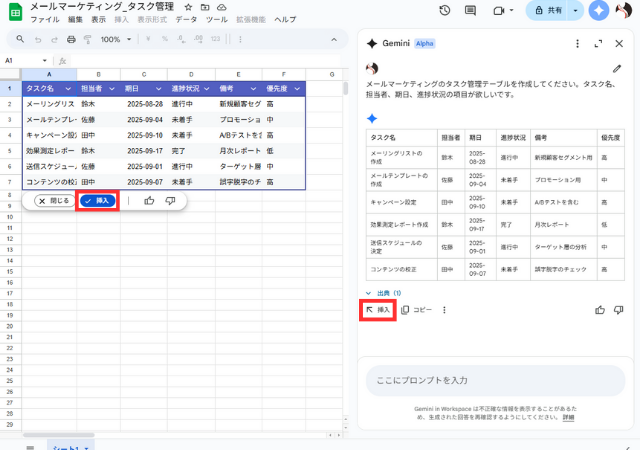Open 期日 column filter dropdown
This screenshot has height=450, width=640.
coord(158,89)
